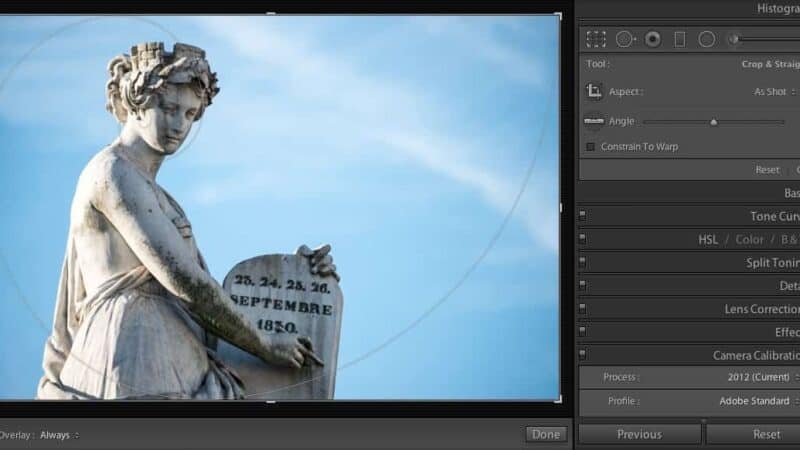Open the Profile Adobe Standard dropdown
Image resolution: width=800 pixels, height=450 pixels.
click(x=758, y=401)
